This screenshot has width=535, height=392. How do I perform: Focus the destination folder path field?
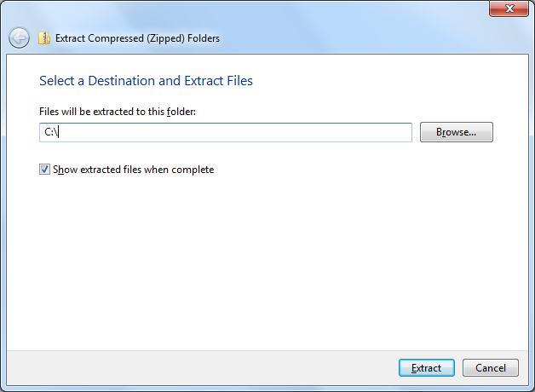point(226,132)
